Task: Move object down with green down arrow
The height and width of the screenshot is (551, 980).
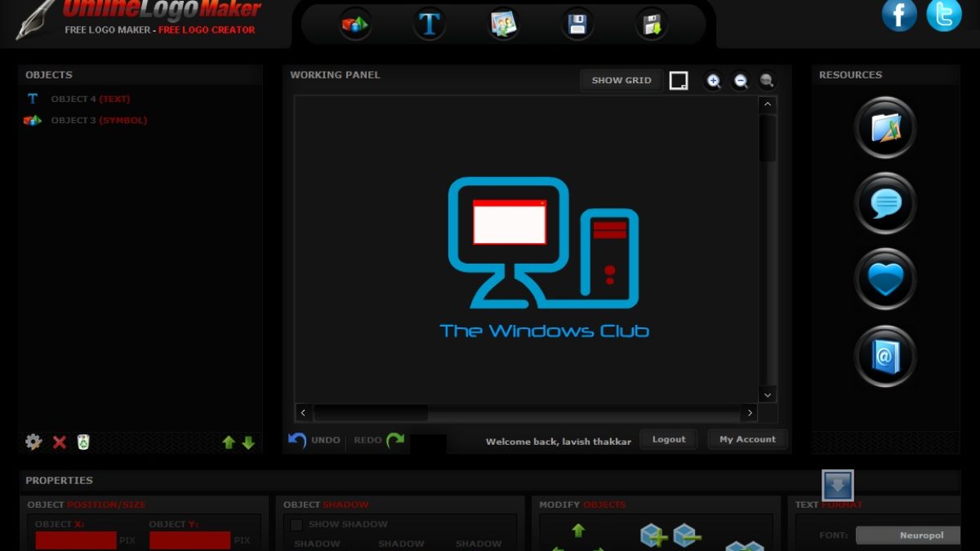Action: (248, 442)
